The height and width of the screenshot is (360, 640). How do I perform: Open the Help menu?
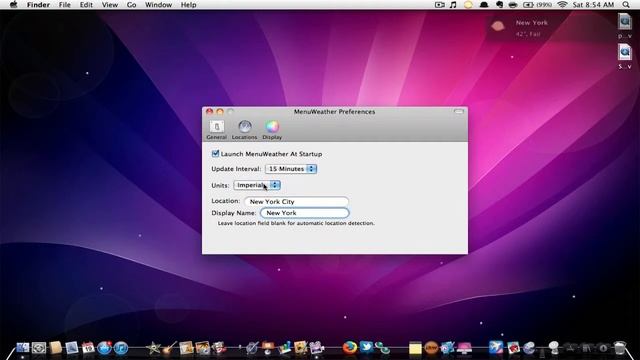189,5
